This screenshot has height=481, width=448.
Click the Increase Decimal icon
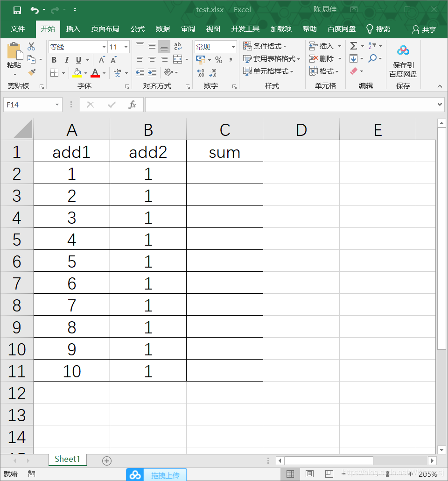pos(201,73)
